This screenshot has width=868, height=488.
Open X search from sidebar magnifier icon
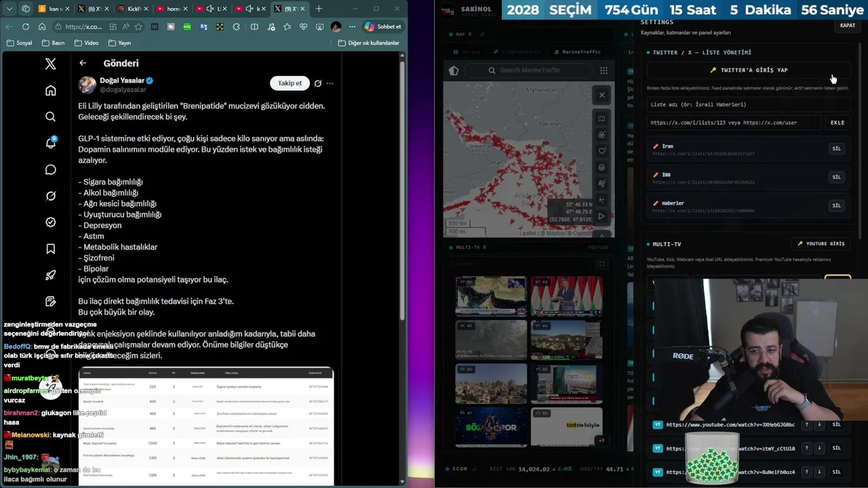tap(50, 117)
